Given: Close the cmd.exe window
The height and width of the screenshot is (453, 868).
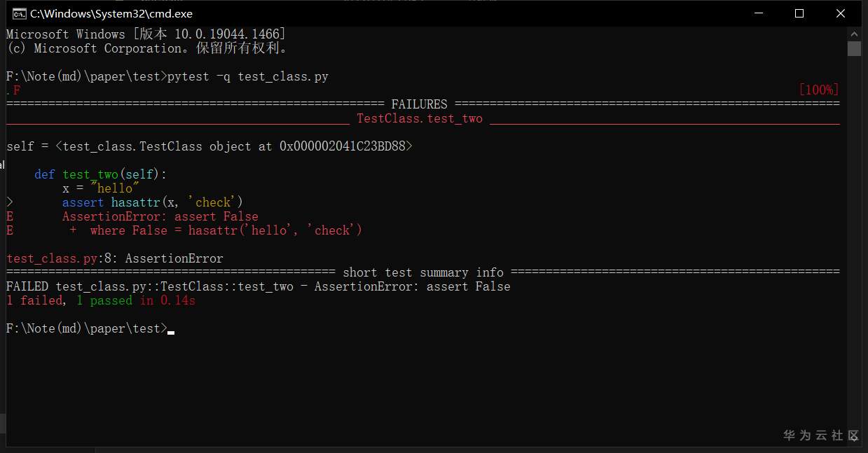Looking at the screenshot, I should [x=841, y=13].
